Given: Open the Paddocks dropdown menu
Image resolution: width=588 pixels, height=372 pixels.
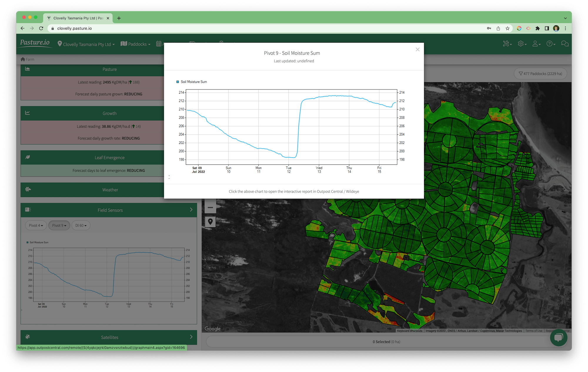Looking at the screenshot, I should [x=135, y=44].
